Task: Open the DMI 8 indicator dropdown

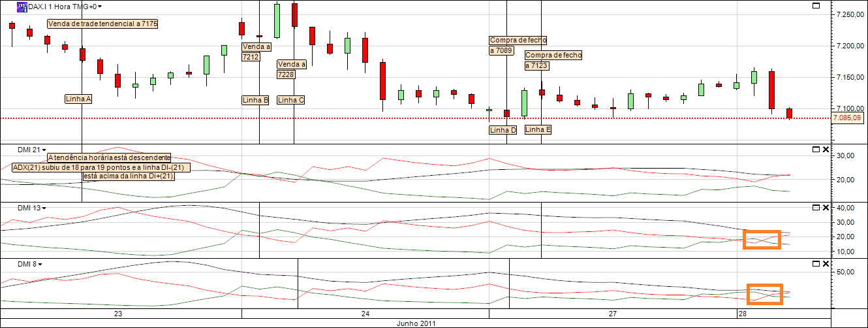Action: [40, 264]
